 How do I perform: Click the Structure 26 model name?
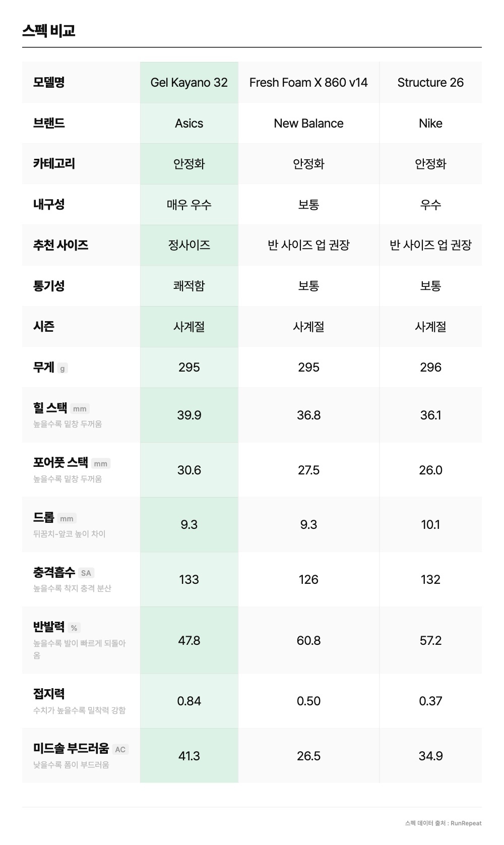(x=430, y=83)
